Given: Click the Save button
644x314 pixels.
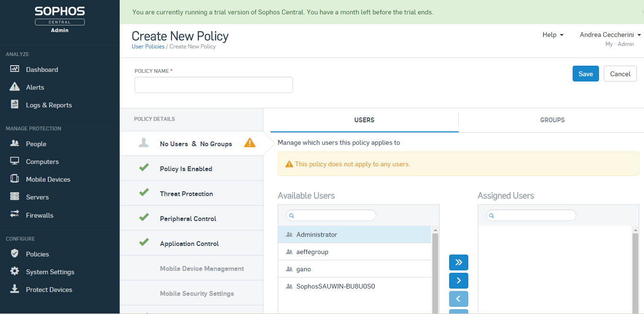Looking at the screenshot, I should tap(586, 74).
